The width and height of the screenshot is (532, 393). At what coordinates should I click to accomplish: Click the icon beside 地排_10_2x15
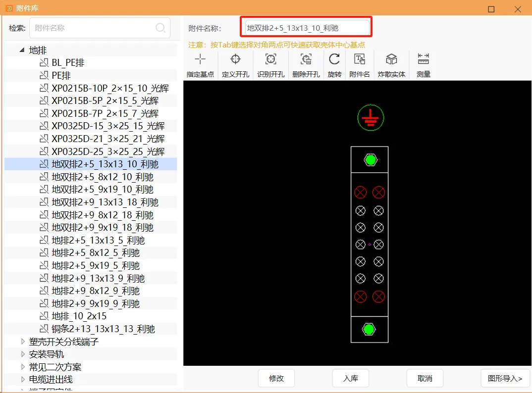click(44, 316)
